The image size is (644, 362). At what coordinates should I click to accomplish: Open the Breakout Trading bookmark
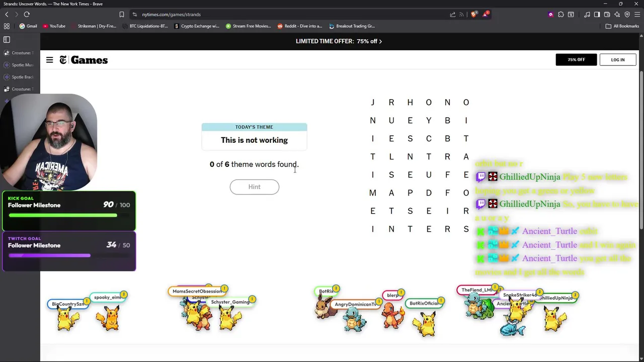(x=352, y=26)
